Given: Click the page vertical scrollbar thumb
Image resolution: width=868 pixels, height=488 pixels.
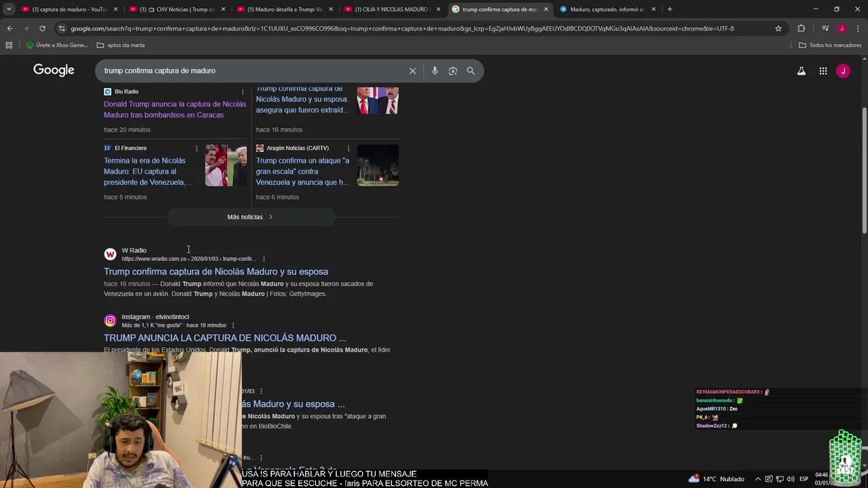Looking at the screenshot, I should (x=864, y=171).
